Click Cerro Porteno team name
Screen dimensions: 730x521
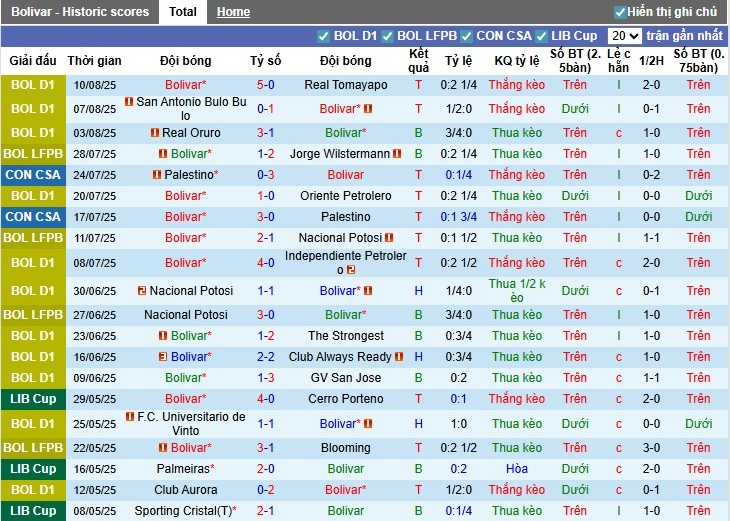pos(345,399)
